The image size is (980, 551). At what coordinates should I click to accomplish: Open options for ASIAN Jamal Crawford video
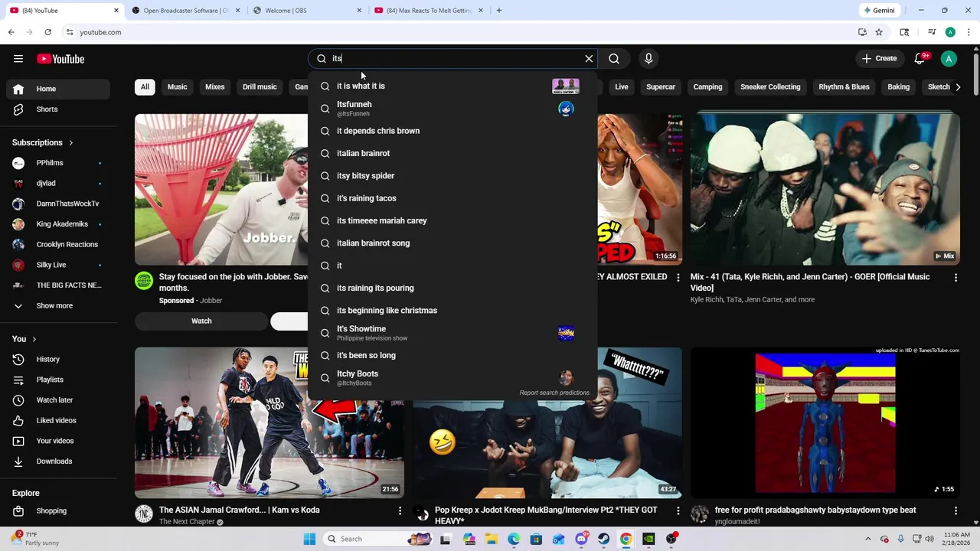click(x=400, y=510)
